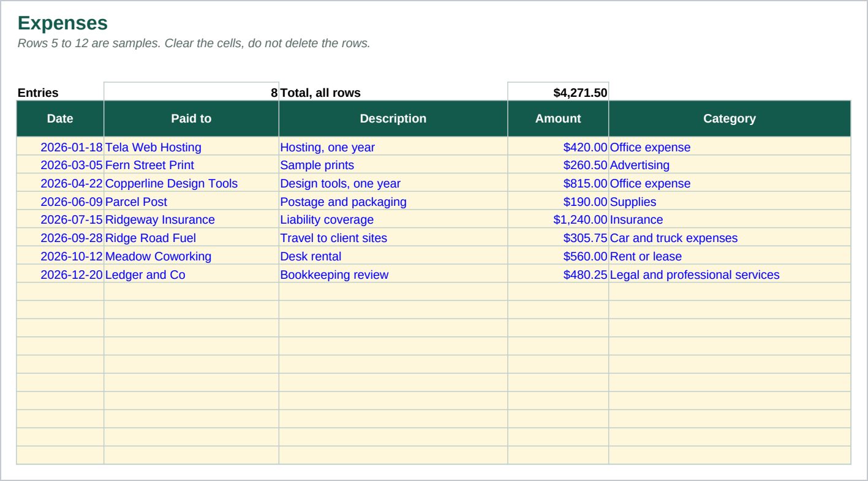Select the Ridge Road Fuel cell

[x=191, y=238]
